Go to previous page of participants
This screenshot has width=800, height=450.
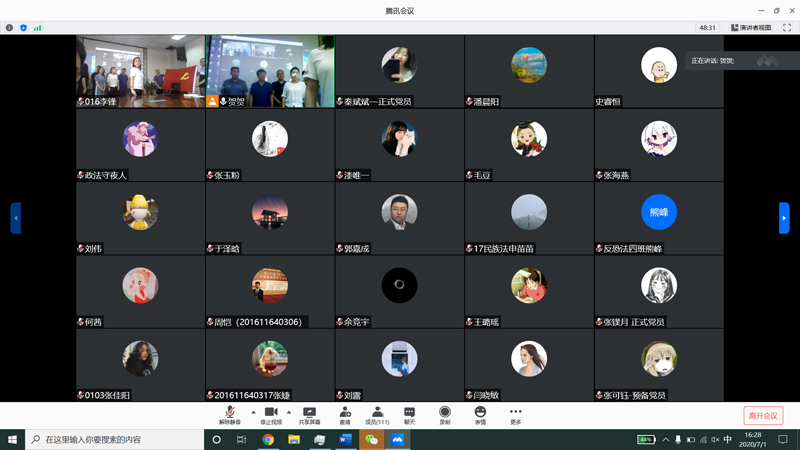pyautogui.click(x=15, y=218)
